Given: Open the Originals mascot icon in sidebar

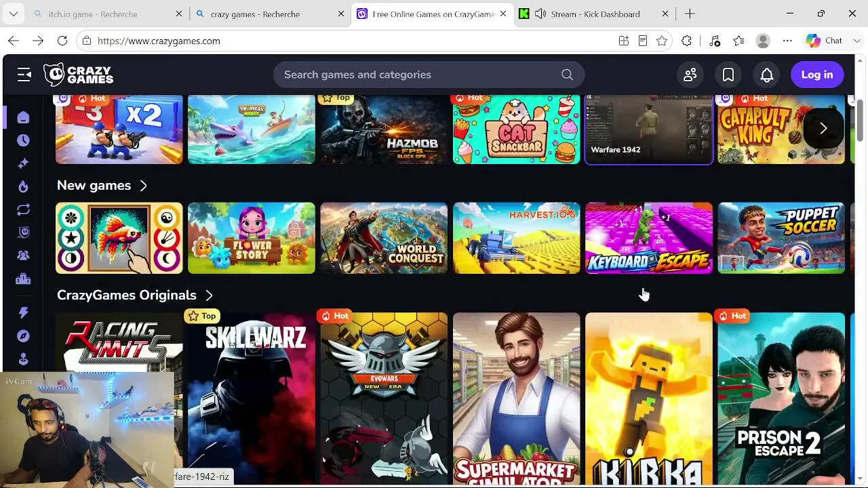Looking at the screenshot, I should click(x=24, y=232).
